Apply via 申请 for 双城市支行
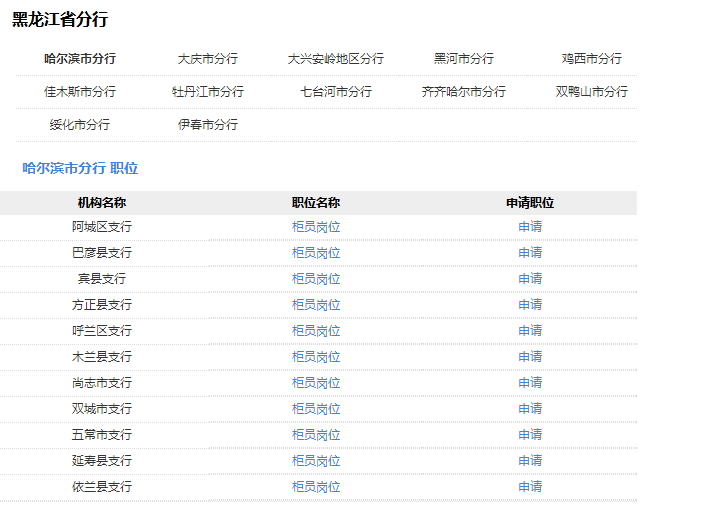This screenshot has width=718, height=518. coord(530,409)
